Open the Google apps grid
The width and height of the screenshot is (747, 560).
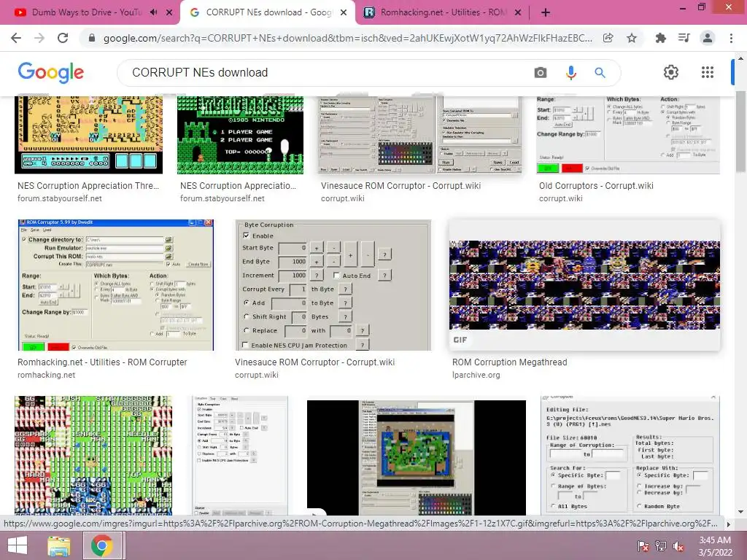pos(708,72)
